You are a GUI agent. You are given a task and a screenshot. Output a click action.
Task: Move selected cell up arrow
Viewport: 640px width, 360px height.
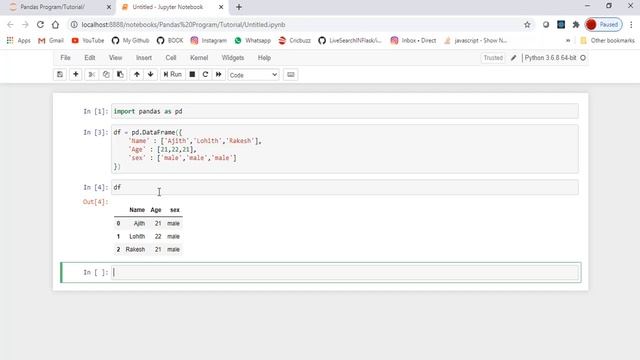137,75
